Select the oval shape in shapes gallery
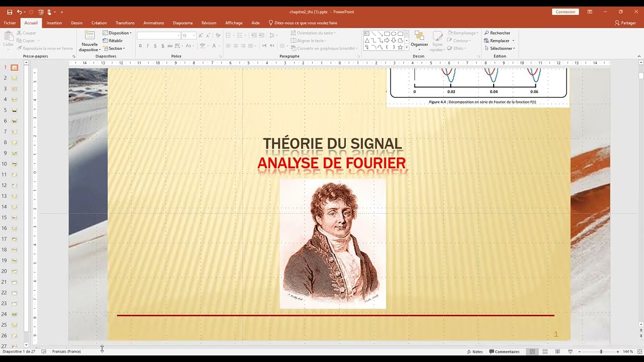644x362 pixels. point(393,34)
